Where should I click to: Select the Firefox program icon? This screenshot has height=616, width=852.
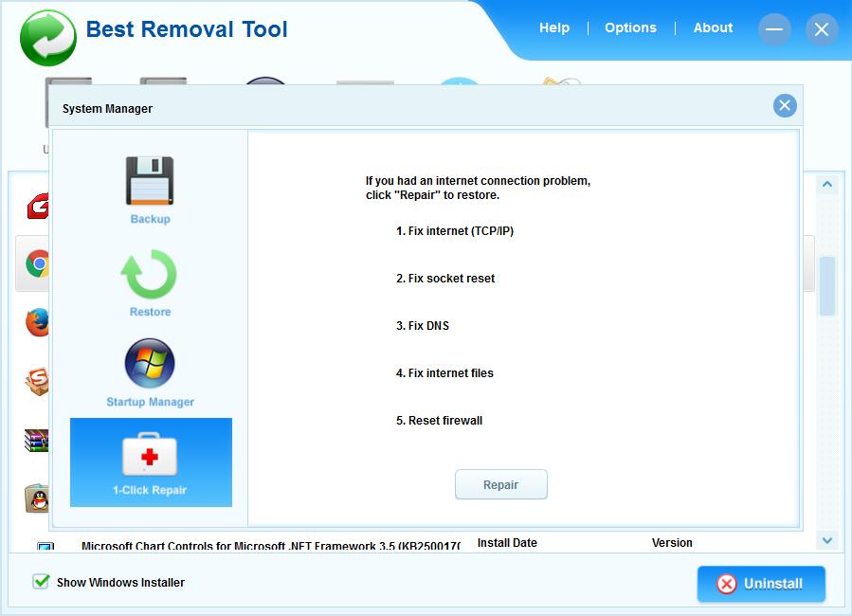38,322
